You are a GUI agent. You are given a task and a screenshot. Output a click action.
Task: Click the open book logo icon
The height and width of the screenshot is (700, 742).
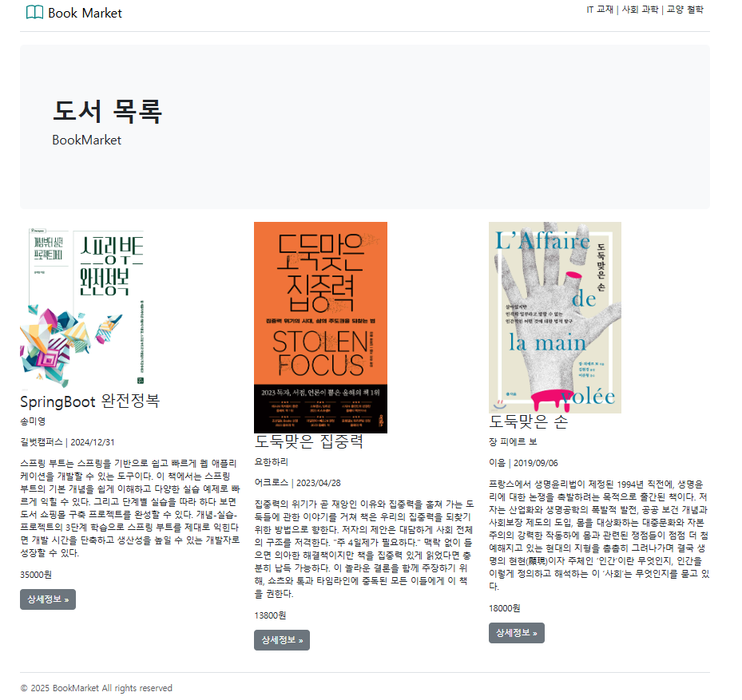tap(34, 12)
